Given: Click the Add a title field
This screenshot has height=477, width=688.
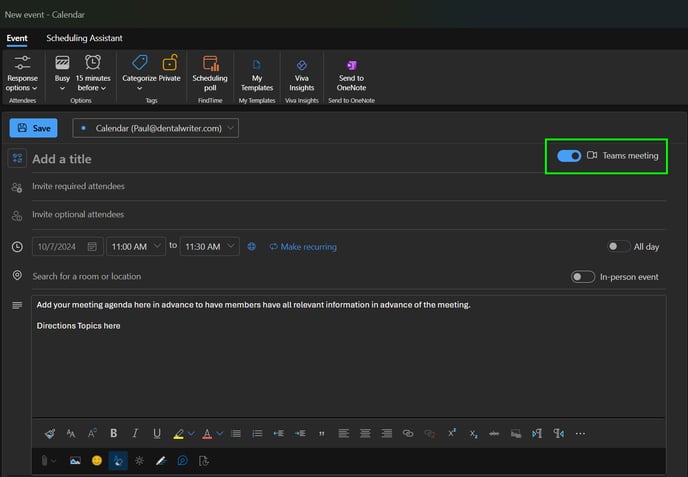Looking at the screenshot, I should pyautogui.click(x=285, y=159).
